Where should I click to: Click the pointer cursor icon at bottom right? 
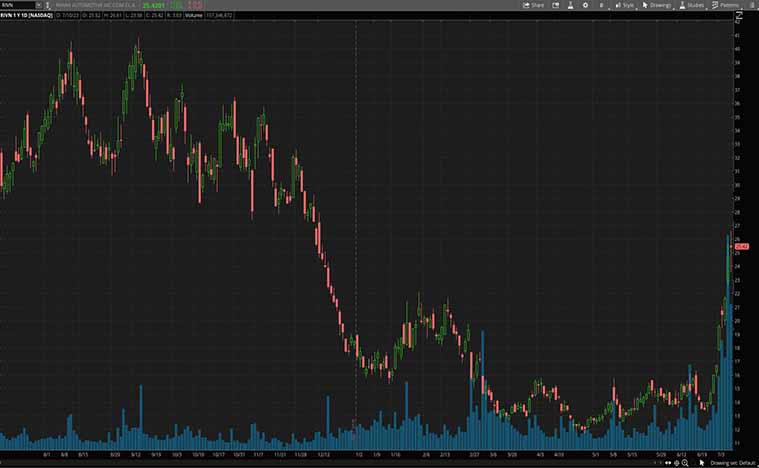point(702,463)
